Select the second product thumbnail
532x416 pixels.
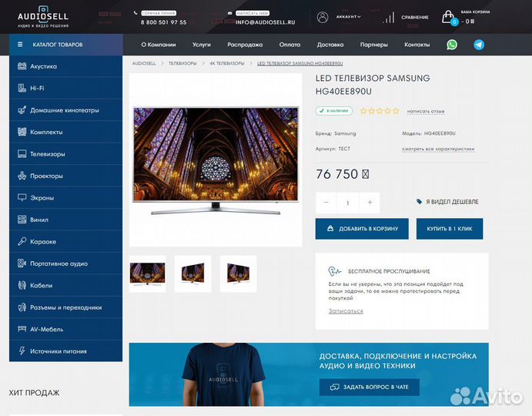(192, 273)
